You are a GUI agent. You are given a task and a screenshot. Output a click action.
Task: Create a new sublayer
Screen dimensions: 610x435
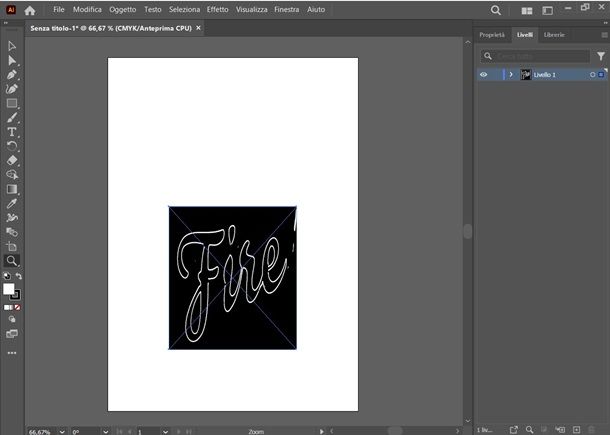coord(560,430)
